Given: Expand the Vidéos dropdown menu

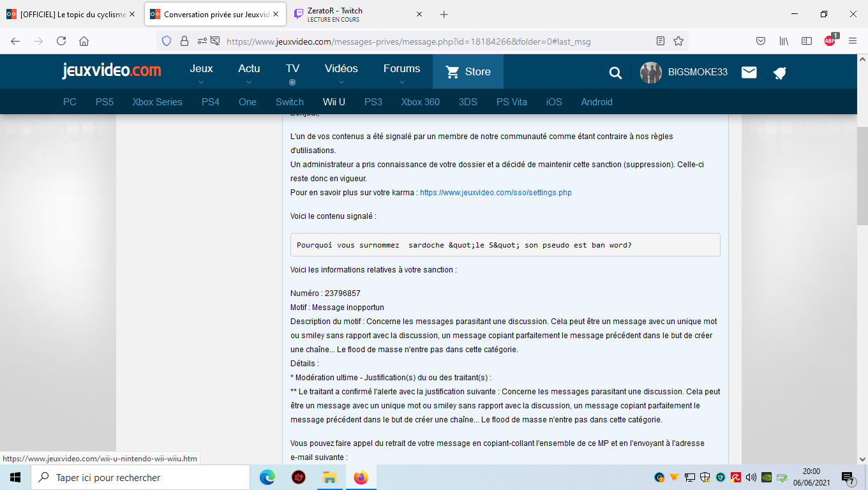Looking at the screenshot, I should point(341,73).
